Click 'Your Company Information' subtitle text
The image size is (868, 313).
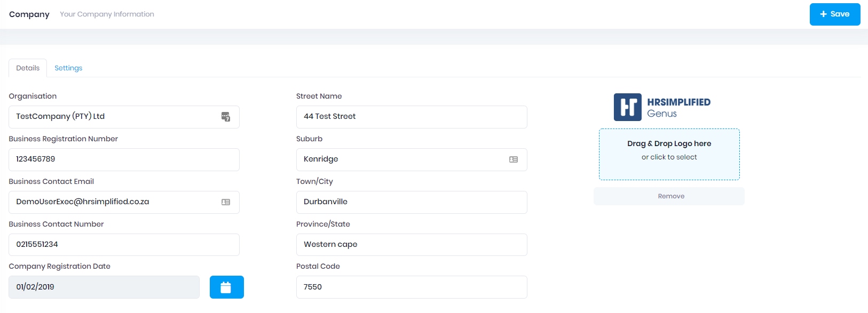(x=107, y=14)
